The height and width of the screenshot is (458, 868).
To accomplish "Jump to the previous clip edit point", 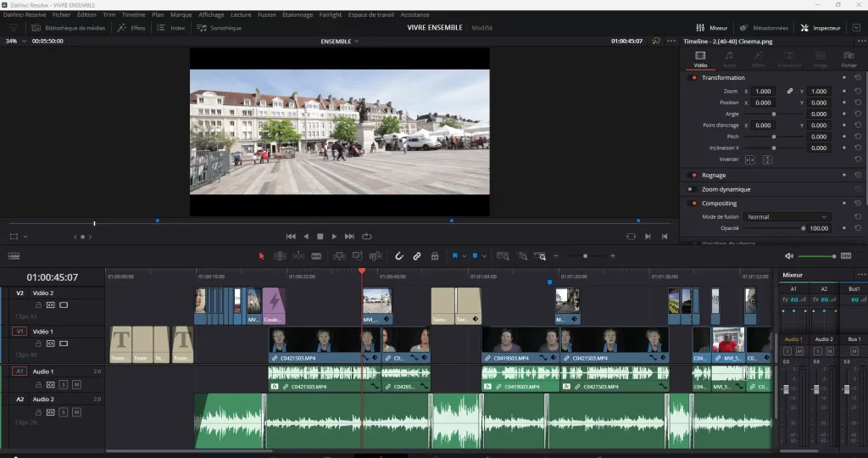I will coord(665,237).
